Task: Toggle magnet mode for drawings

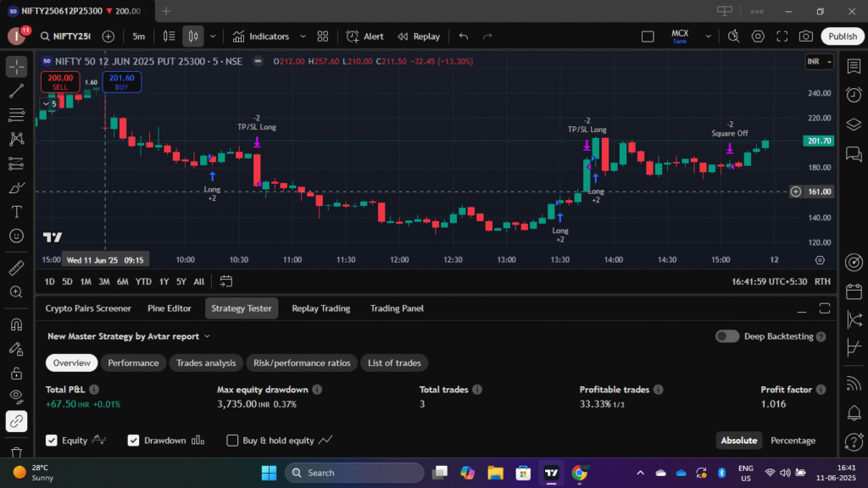Action: 17,324
